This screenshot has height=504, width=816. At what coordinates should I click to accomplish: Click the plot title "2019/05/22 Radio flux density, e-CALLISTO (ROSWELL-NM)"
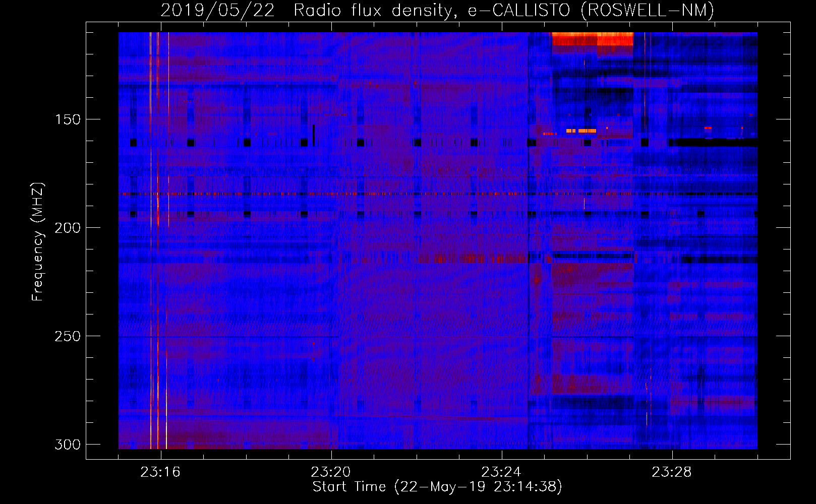[x=437, y=10]
